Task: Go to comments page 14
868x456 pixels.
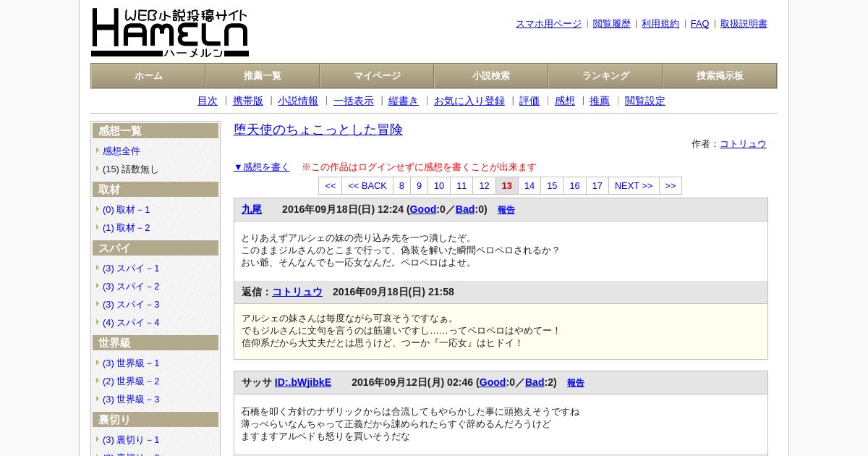Action: pos(529,186)
